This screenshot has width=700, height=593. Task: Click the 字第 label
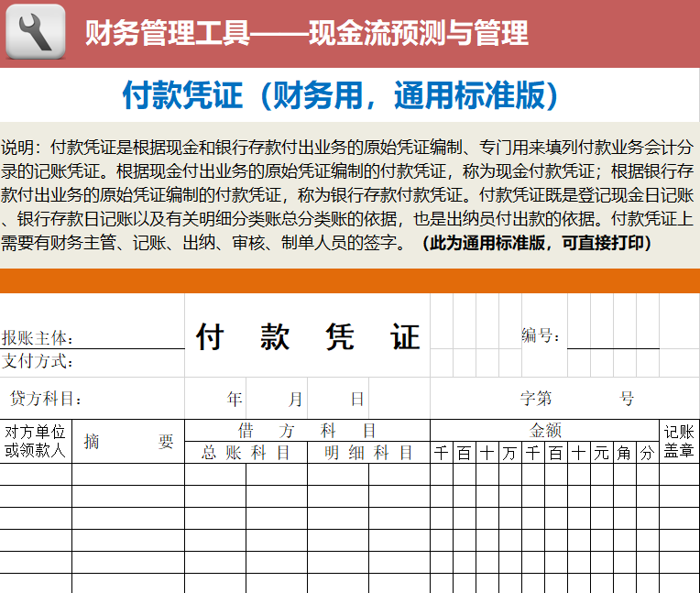(536, 399)
